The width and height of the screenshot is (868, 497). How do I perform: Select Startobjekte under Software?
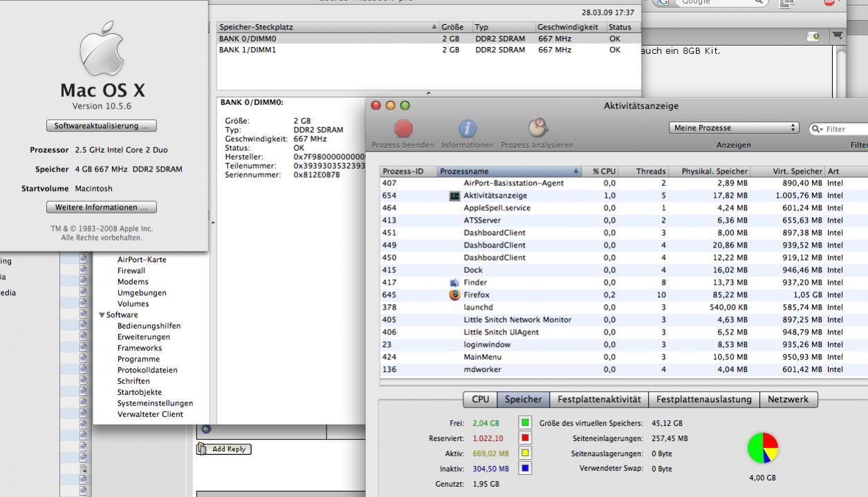point(140,393)
